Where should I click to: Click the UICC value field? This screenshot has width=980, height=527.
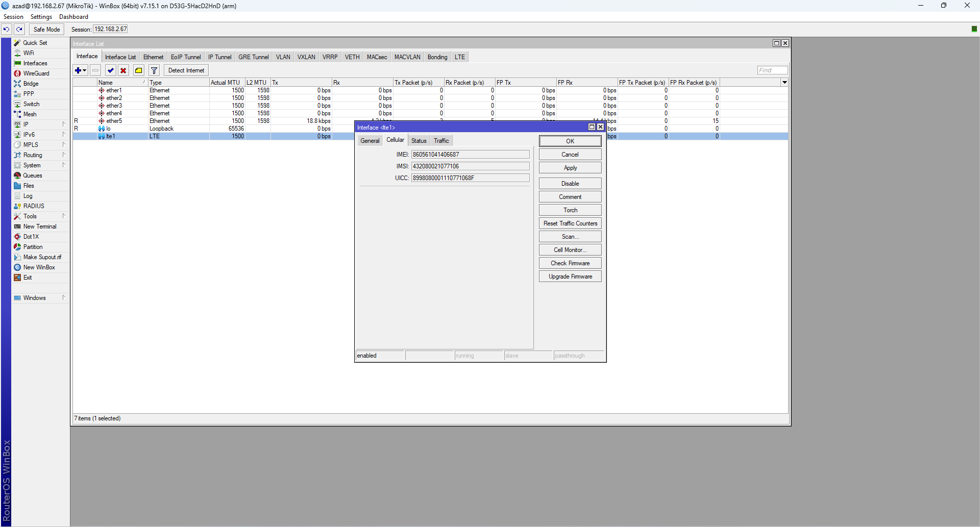click(x=470, y=178)
